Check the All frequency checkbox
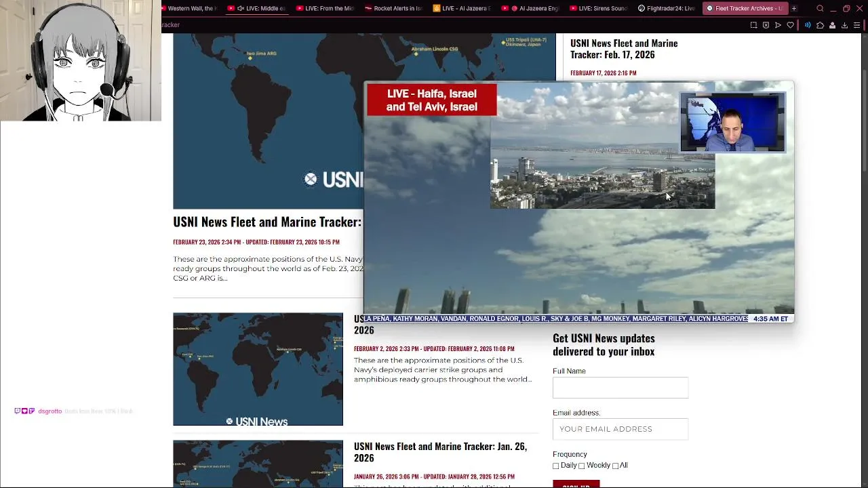 pyautogui.click(x=615, y=466)
